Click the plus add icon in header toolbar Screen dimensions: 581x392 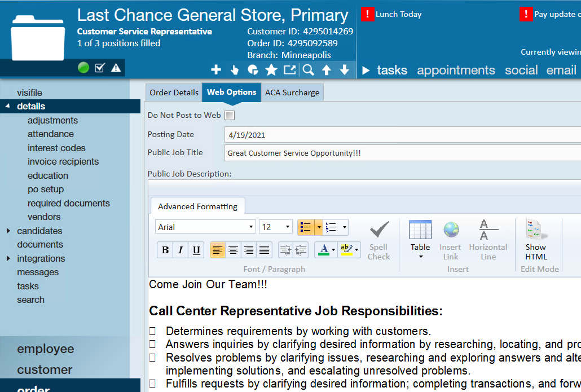216,69
